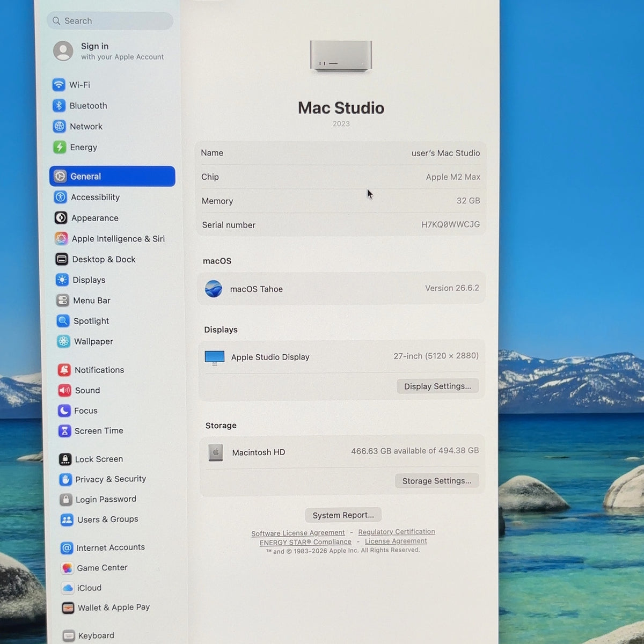Click the "2023" model year text
The image size is (644, 644).
[341, 124]
